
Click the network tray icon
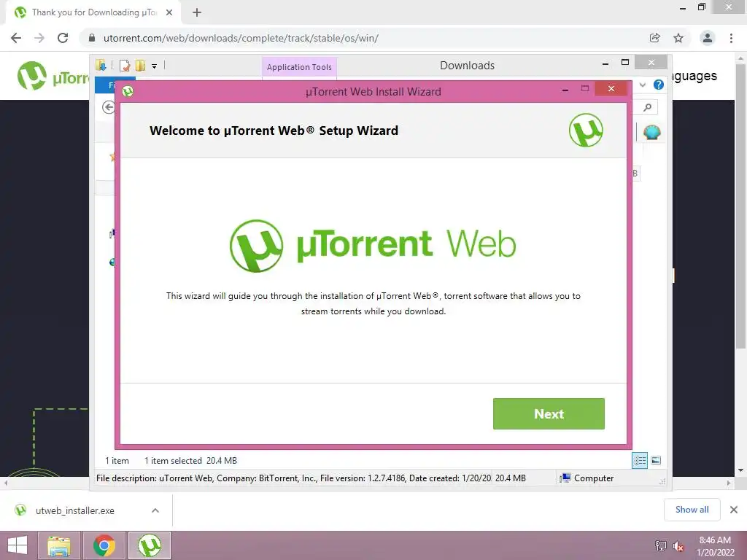click(x=661, y=545)
